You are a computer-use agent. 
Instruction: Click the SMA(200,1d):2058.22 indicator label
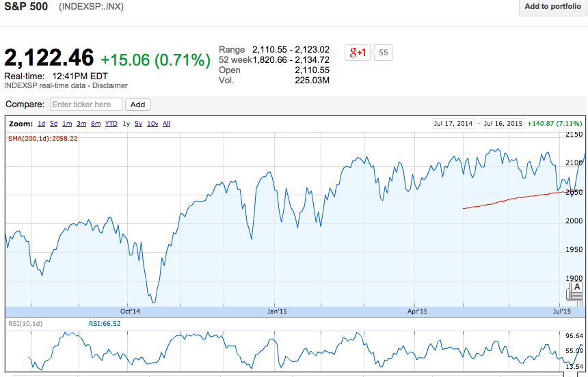point(43,138)
